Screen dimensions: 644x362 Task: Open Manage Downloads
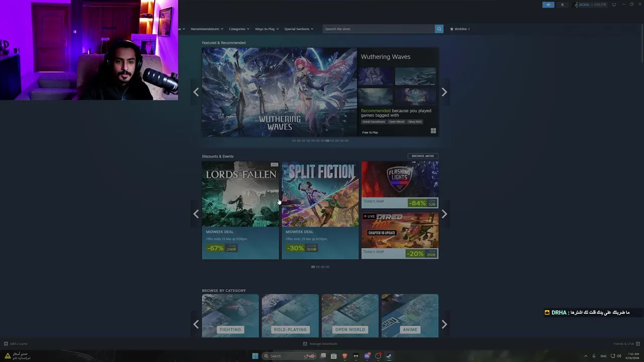point(320,344)
